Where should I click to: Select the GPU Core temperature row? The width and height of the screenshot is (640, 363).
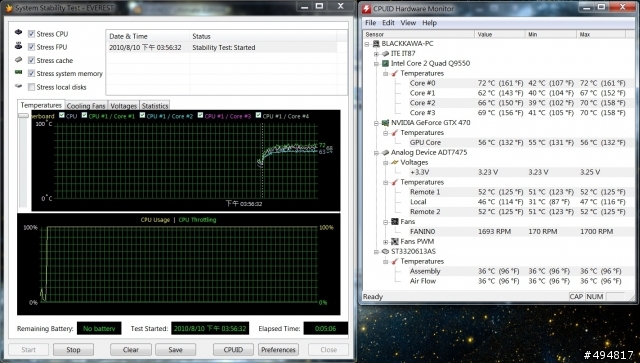[518, 143]
